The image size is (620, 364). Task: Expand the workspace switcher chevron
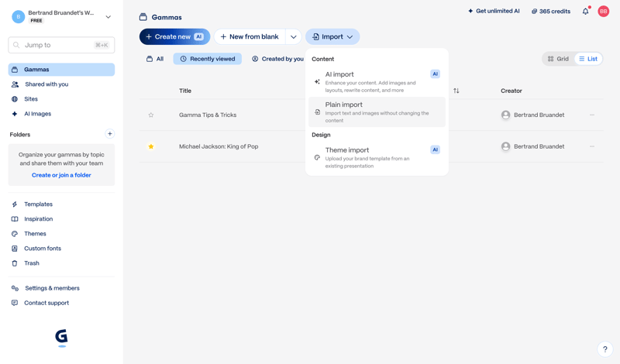(108, 17)
